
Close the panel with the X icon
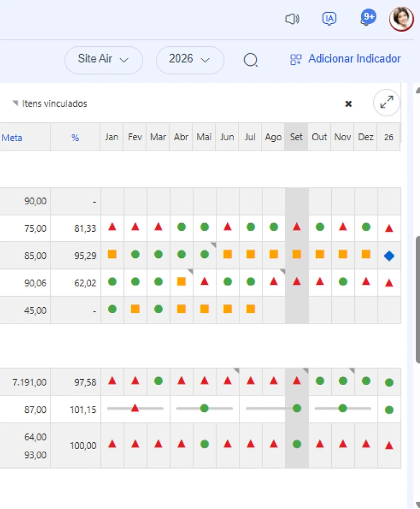tap(348, 104)
